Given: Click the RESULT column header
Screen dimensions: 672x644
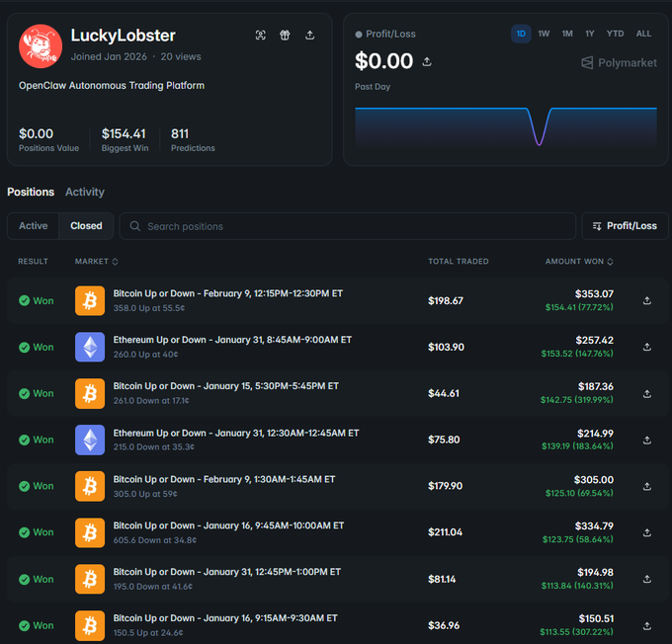Looking at the screenshot, I should [33, 262].
